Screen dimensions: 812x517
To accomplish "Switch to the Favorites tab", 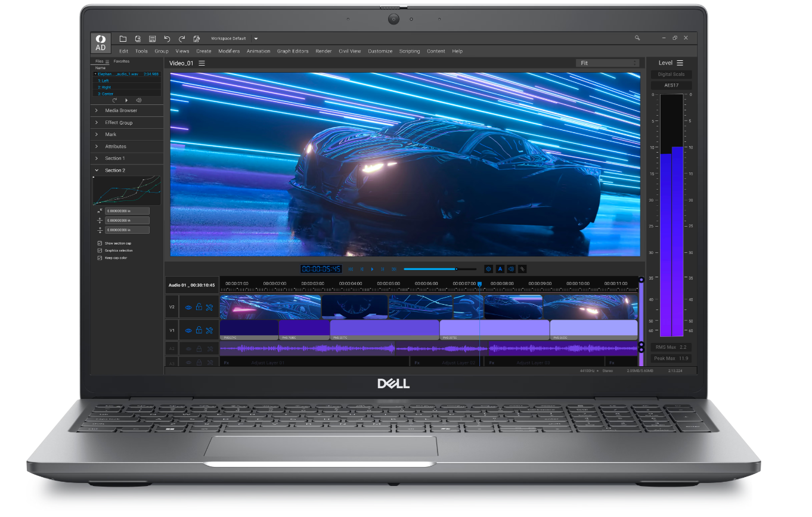I will [x=122, y=61].
